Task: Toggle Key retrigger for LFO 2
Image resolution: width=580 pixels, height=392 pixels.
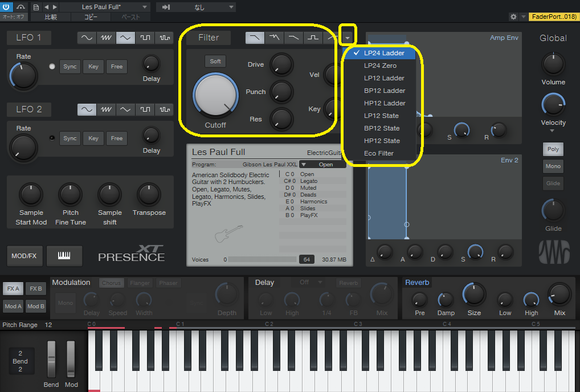Action: pos(93,138)
